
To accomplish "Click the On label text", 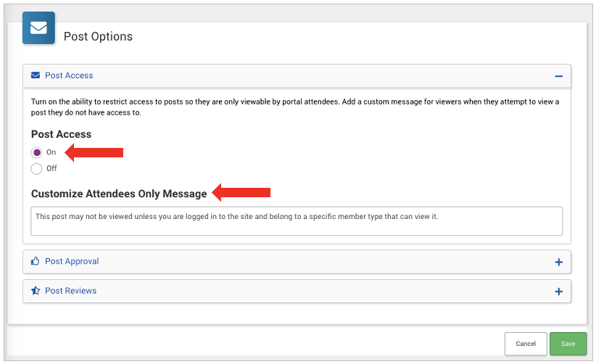I will click(x=51, y=152).
